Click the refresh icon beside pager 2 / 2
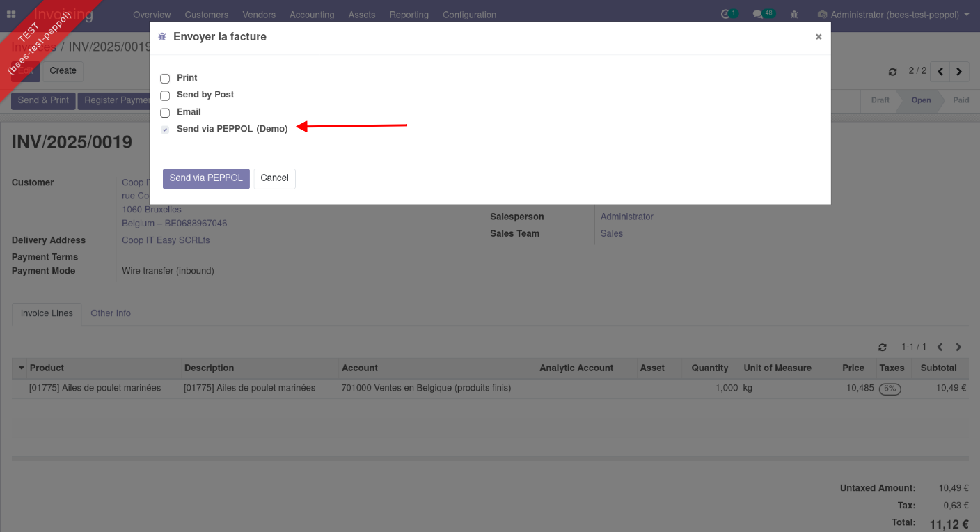980x532 pixels. pos(893,72)
